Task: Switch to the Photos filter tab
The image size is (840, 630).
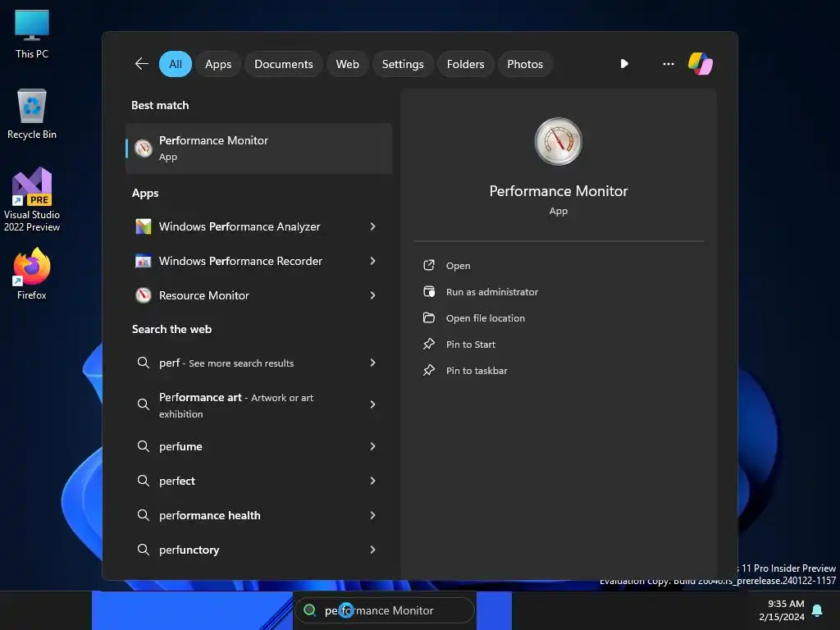Action: coord(524,64)
